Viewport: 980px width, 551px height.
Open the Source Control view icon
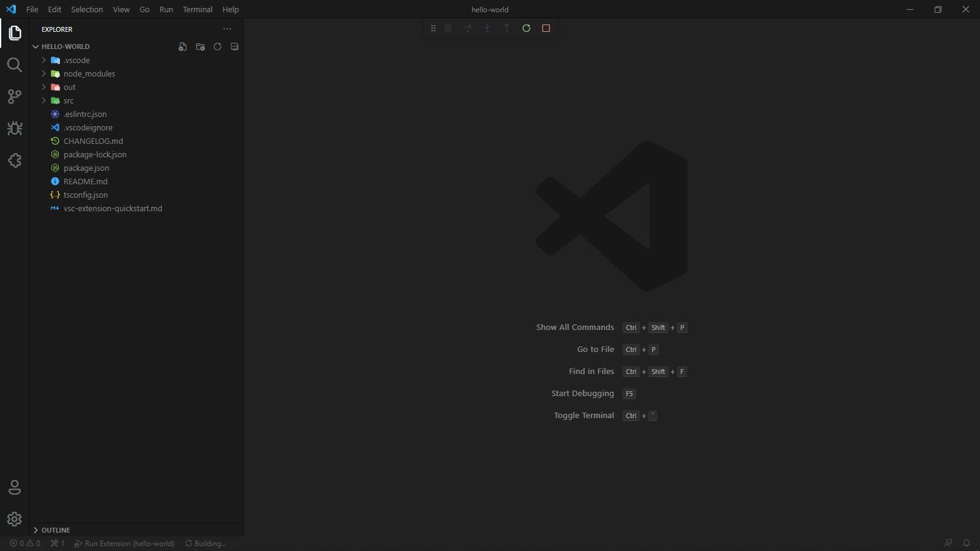[x=15, y=97]
